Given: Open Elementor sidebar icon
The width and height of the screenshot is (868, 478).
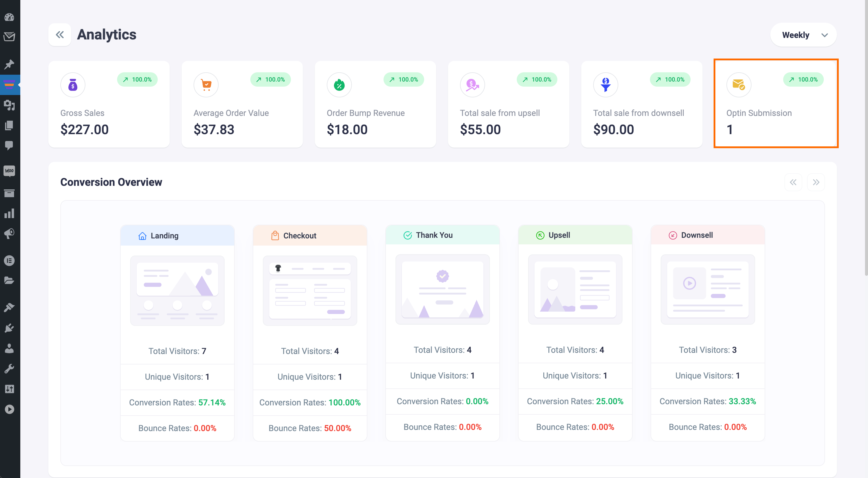Looking at the screenshot, I should point(10,261).
